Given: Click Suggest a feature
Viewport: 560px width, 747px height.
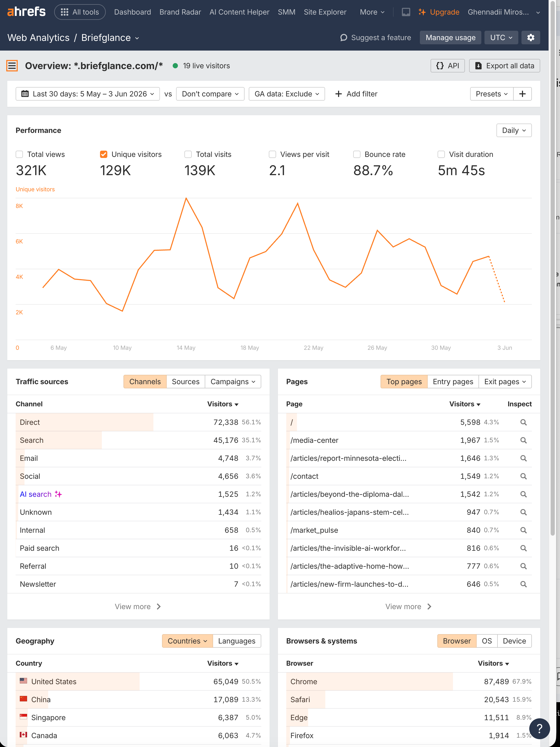Looking at the screenshot, I should pos(375,38).
